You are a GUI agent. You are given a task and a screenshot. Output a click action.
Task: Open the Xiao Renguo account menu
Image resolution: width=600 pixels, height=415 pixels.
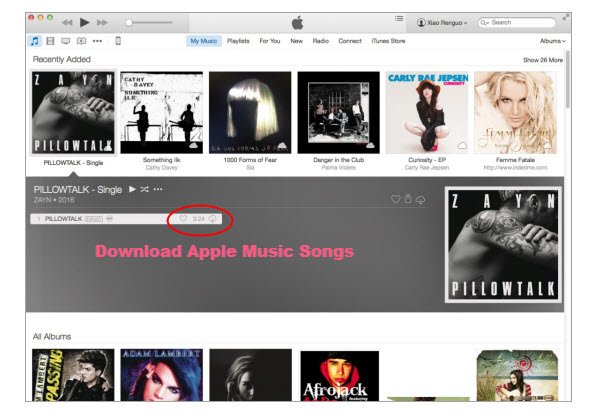point(442,23)
